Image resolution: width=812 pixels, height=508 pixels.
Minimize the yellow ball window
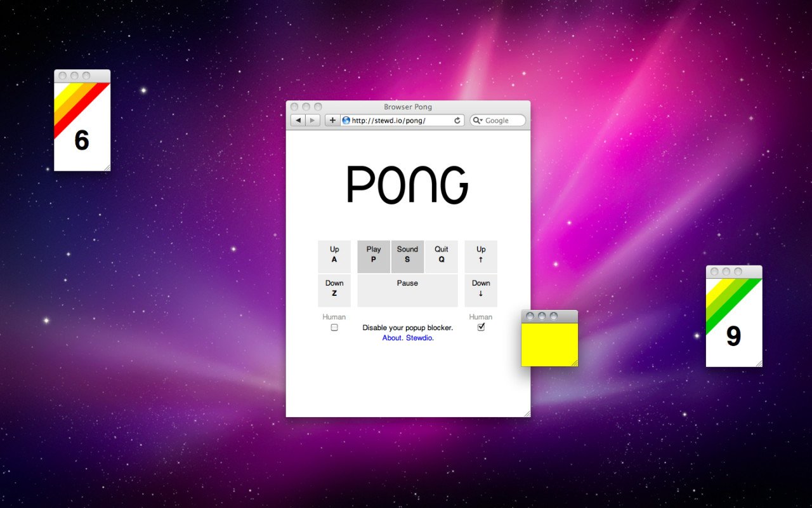pos(542,316)
